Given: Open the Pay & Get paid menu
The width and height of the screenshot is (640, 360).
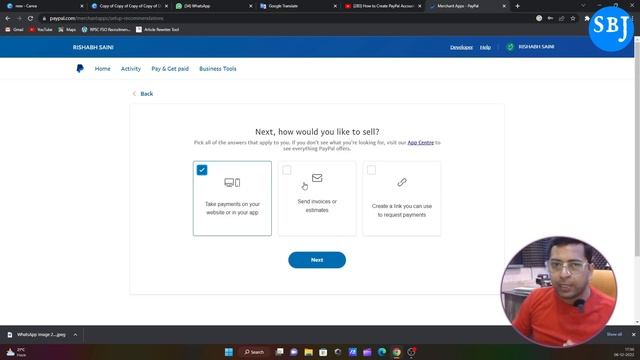Looking at the screenshot, I should 170,69.
